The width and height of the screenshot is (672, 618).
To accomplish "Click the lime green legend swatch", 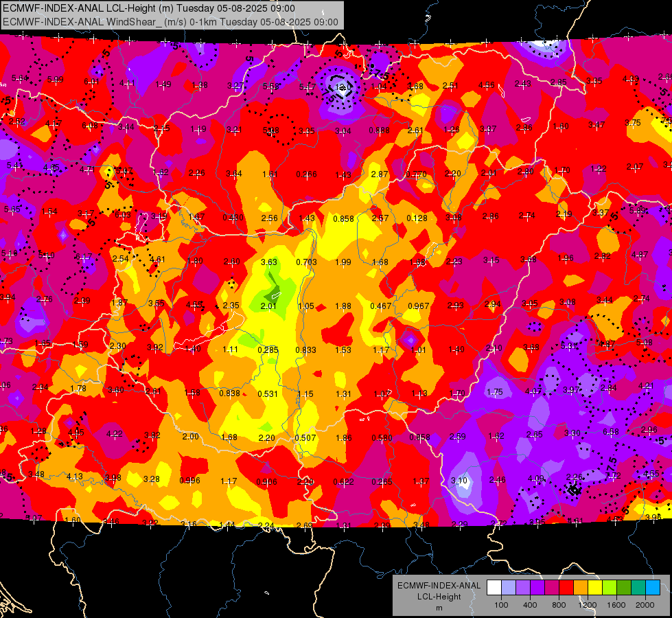I will pyautogui.click(x=610, y=588).
